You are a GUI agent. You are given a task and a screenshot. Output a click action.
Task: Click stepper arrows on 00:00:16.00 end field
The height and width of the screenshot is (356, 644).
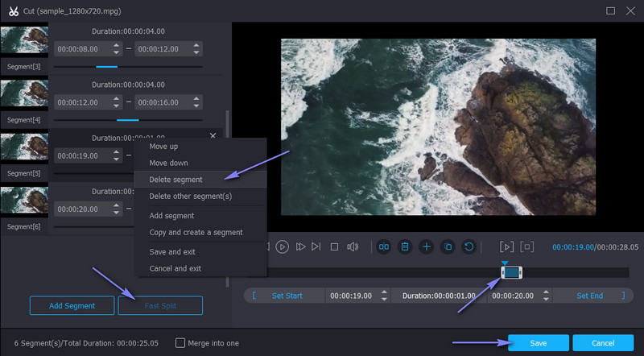[x=196, y=102]
